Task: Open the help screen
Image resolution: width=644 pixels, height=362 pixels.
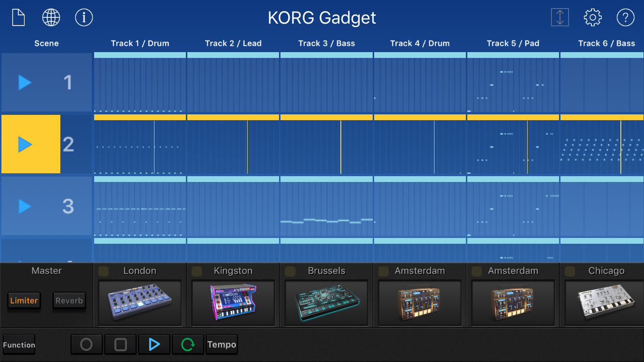Action: coord(625,17)
